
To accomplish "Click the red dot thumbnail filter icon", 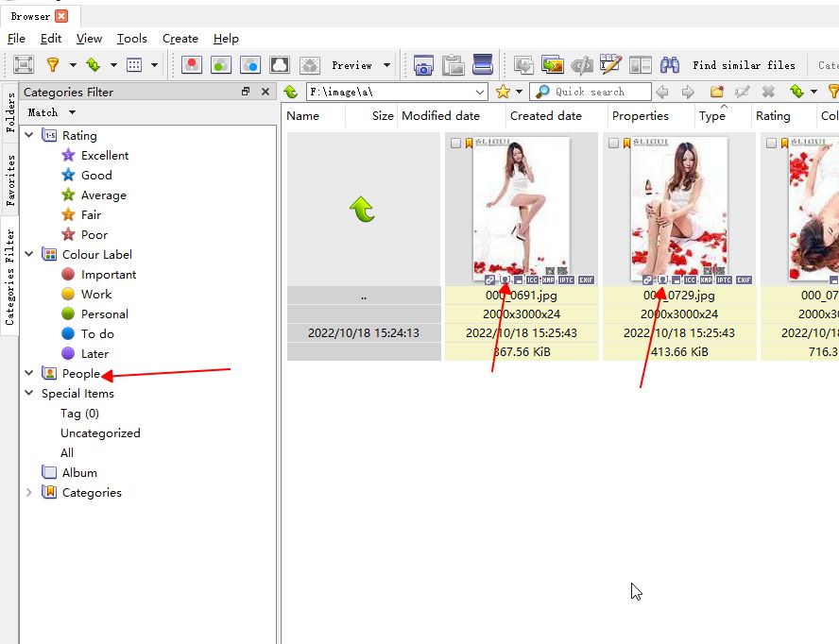I will tap(192, 65).
